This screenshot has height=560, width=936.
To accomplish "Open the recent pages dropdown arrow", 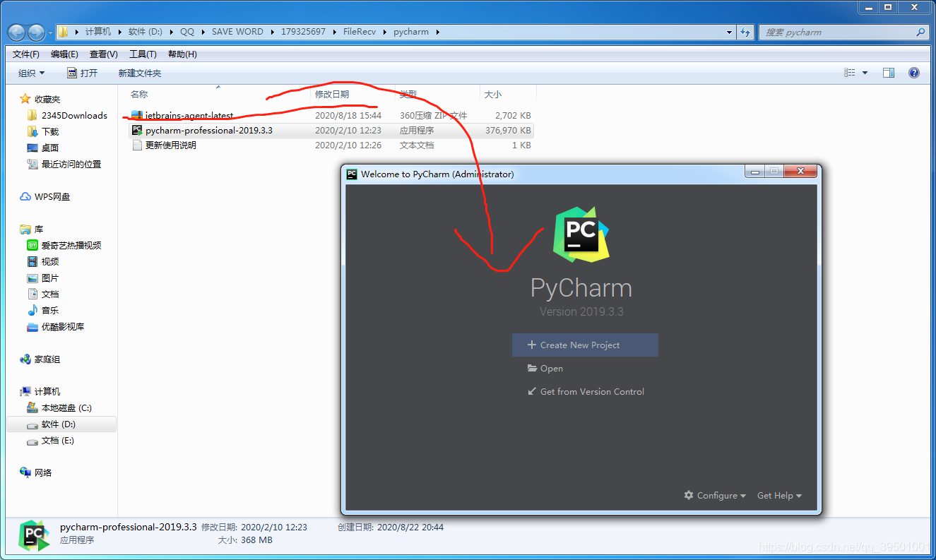I will [50, 32].
